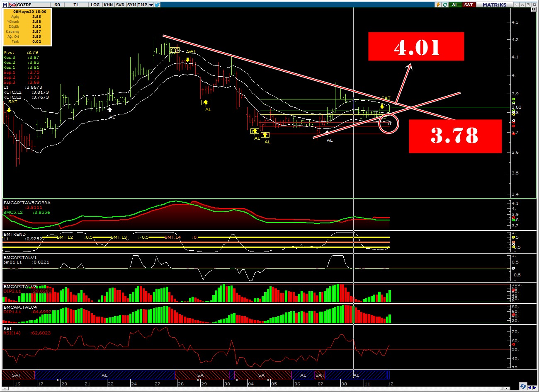Viewport: 539px width, 392px height.
Task: Click the lightning bolt quick order icon
Action: coord(438,5)
